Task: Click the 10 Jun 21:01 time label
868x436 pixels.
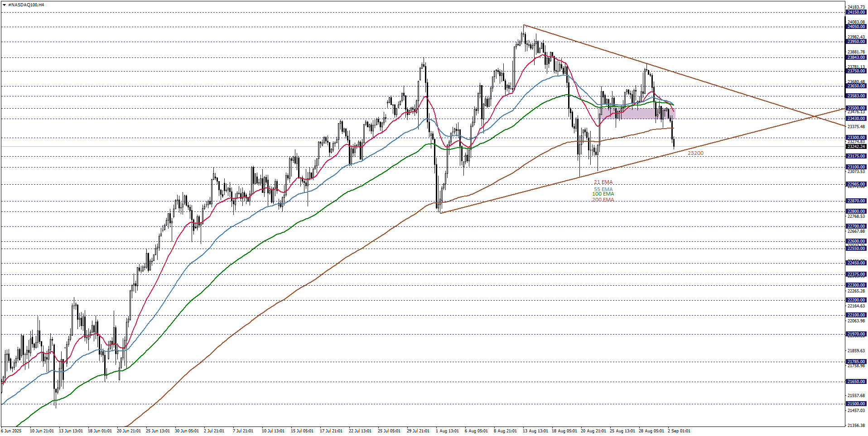Action: pyautogui.click(x=42, y=431)
